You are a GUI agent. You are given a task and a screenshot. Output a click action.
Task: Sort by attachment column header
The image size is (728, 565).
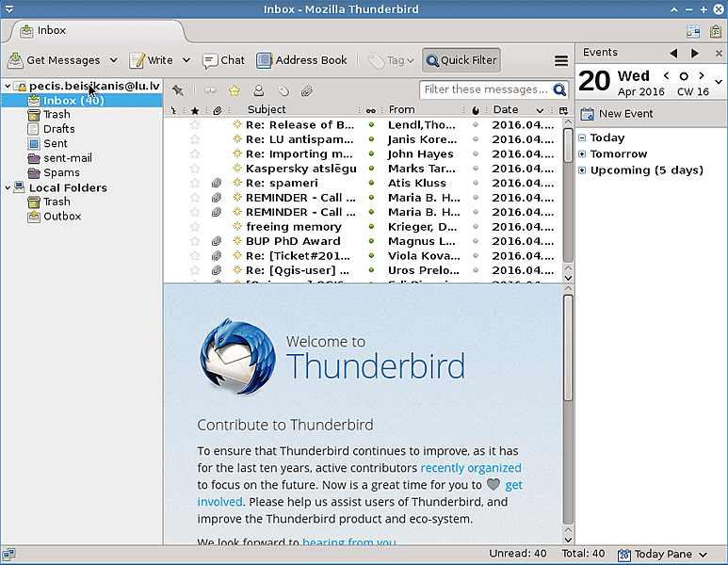pos(218,110)
